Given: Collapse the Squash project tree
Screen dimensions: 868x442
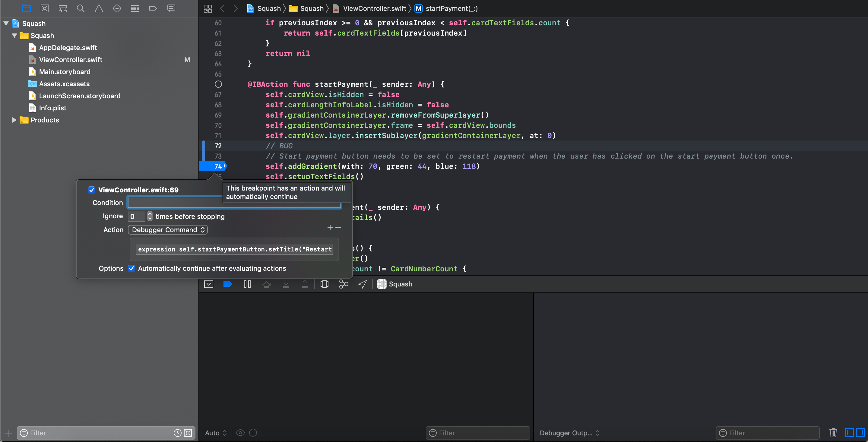Looking at the screenshot, I should tap(5, 23).
